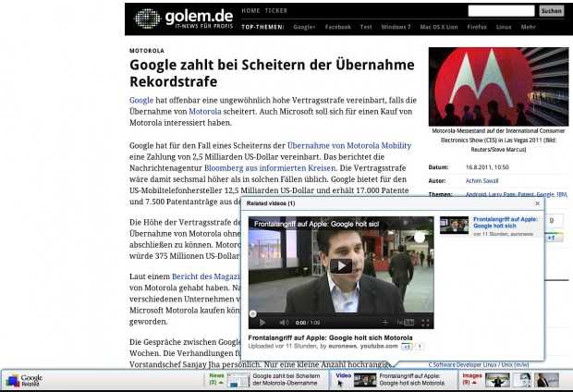
Task: Open C Software Developer Linux job link
Action: (479, 364)
